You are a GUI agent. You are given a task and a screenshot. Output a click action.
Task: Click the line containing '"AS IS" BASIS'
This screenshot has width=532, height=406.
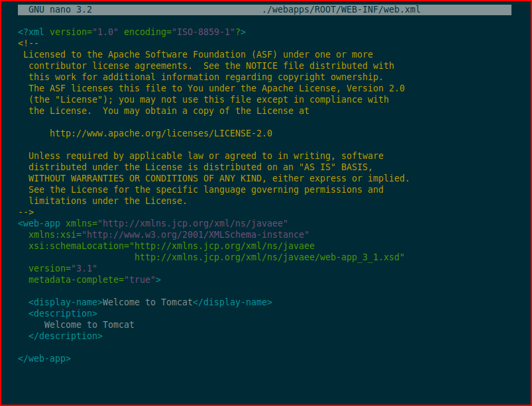tap(201, 167)
